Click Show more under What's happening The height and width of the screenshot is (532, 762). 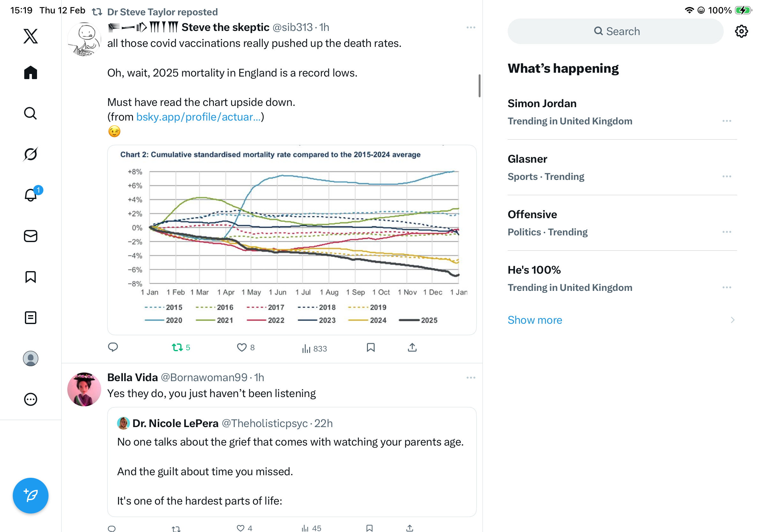(535, 320)
